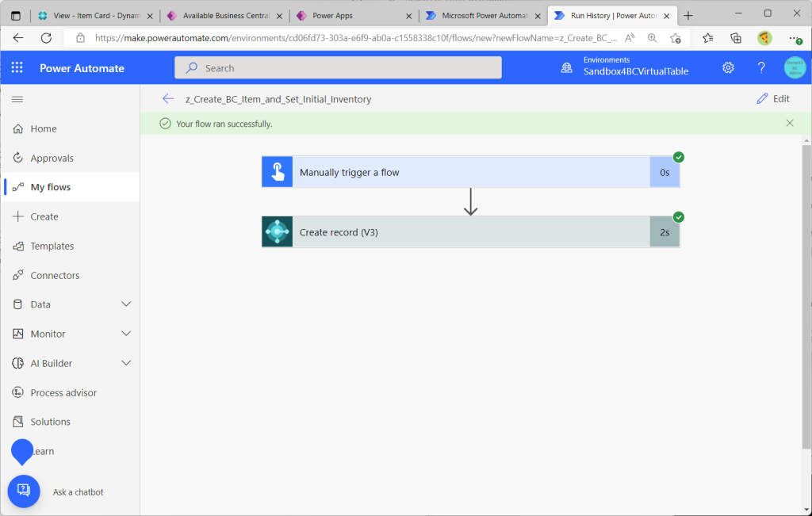
Task: Open the Learn sidebar link
Action: click(44, 451)
